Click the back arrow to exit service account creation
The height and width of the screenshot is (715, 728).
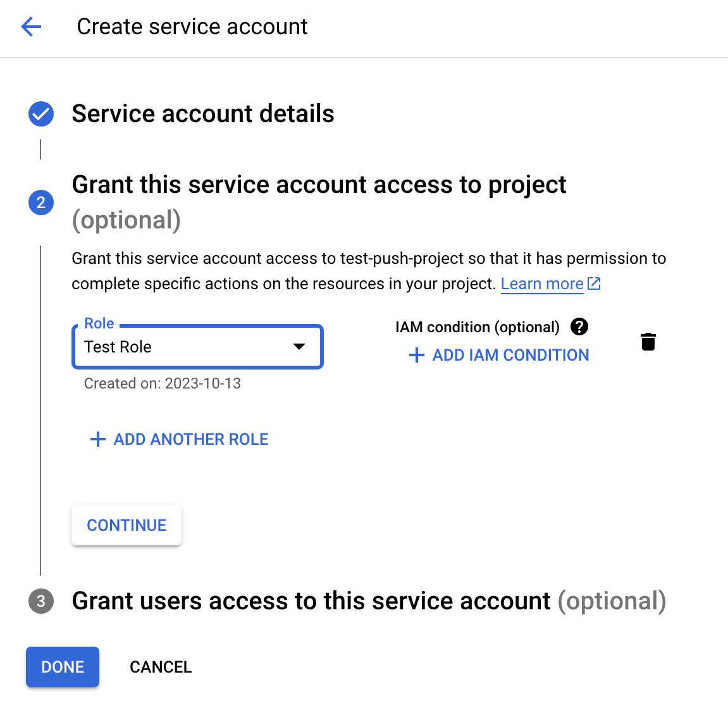coord(31,27)
